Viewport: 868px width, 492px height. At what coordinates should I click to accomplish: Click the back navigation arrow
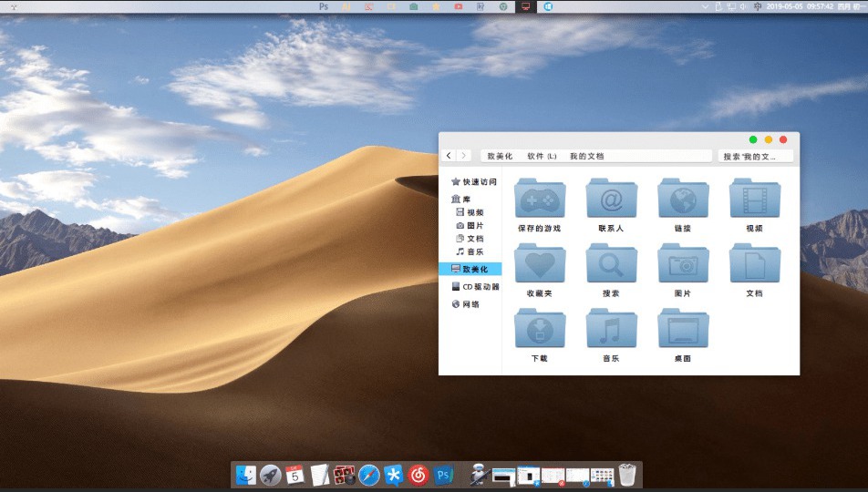(x=449, y=156)
